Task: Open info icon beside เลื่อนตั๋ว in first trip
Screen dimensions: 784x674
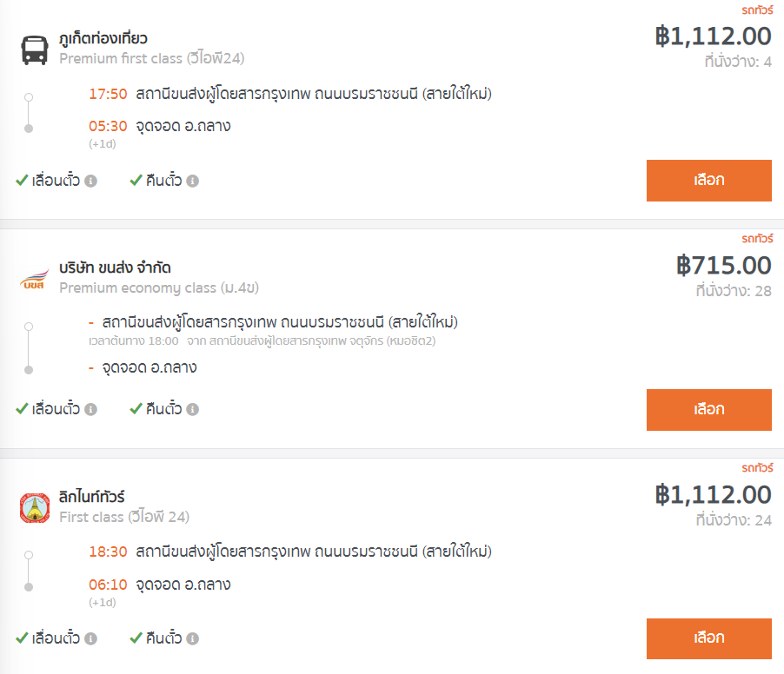Action: click(90, 181)
